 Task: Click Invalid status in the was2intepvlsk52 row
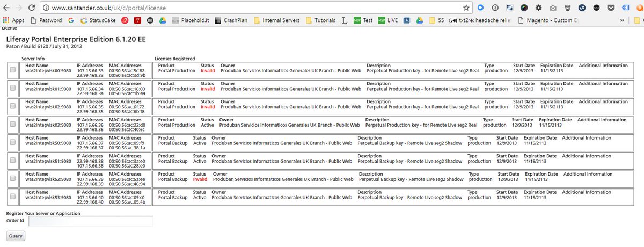click(x=200, y=179)
